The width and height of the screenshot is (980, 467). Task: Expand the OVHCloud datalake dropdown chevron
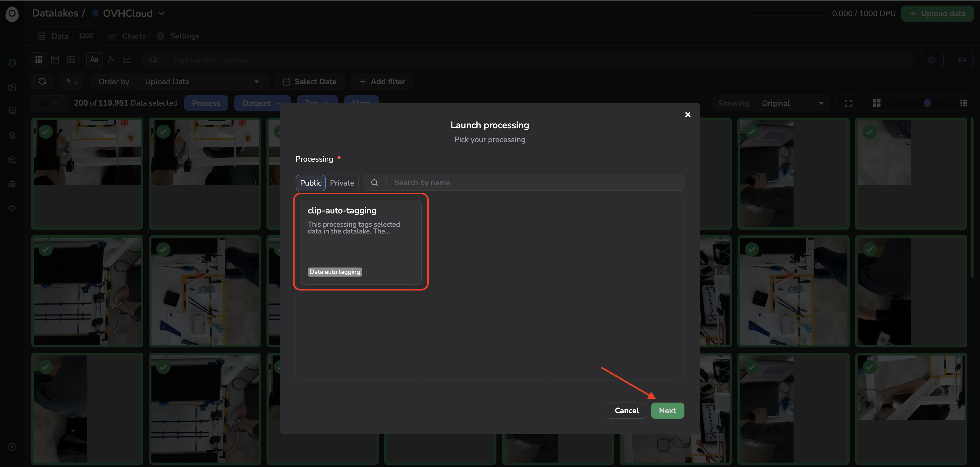pyautogui.click(x=162, y=13)
